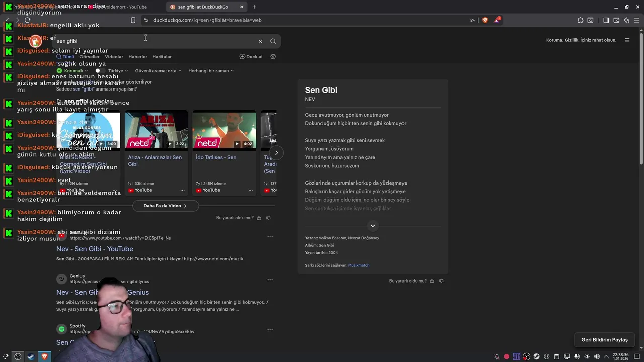Open the Brave main hamburger menu

[x=636, y=20]
